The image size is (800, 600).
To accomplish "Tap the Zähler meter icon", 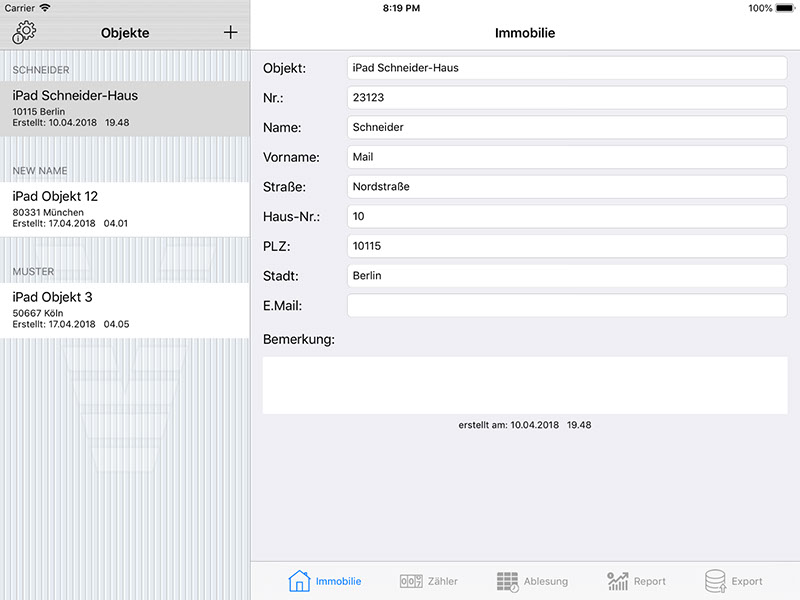I will pos(411,581).
